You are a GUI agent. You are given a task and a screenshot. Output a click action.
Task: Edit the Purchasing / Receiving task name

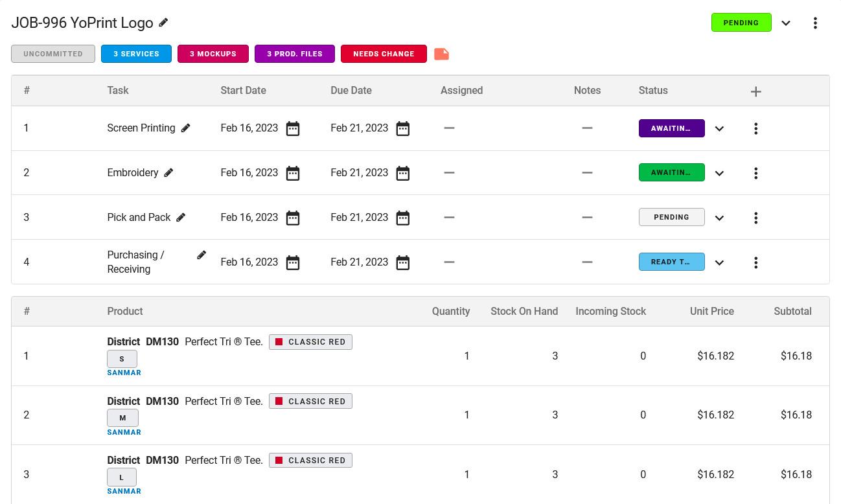click(x=202, y=255)
